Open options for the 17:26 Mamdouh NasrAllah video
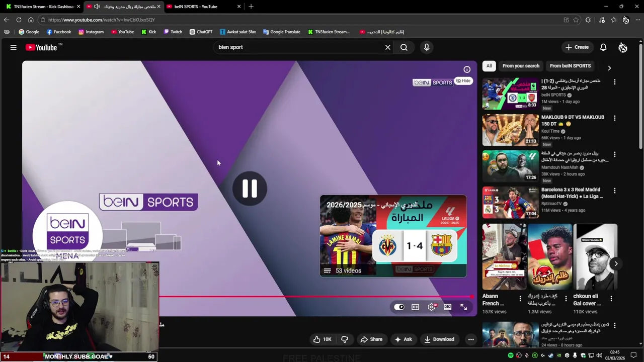This screenshot has width=644, height=362. point(614,154)
